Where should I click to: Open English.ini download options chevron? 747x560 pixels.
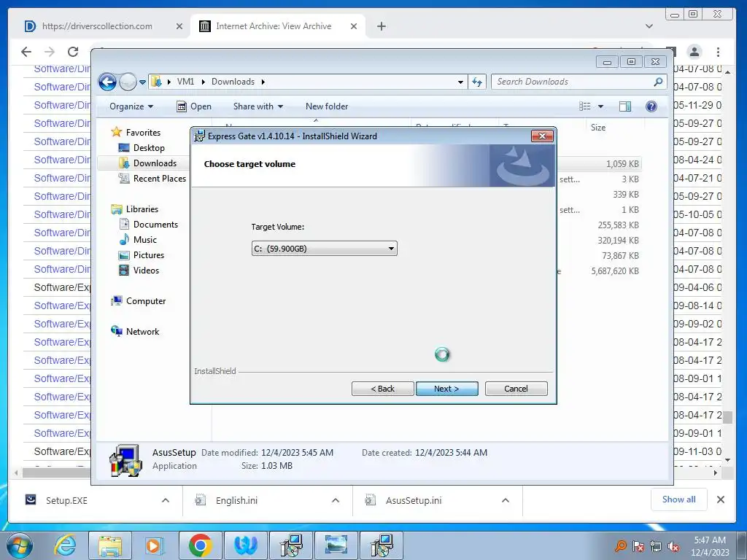[336, 500]
